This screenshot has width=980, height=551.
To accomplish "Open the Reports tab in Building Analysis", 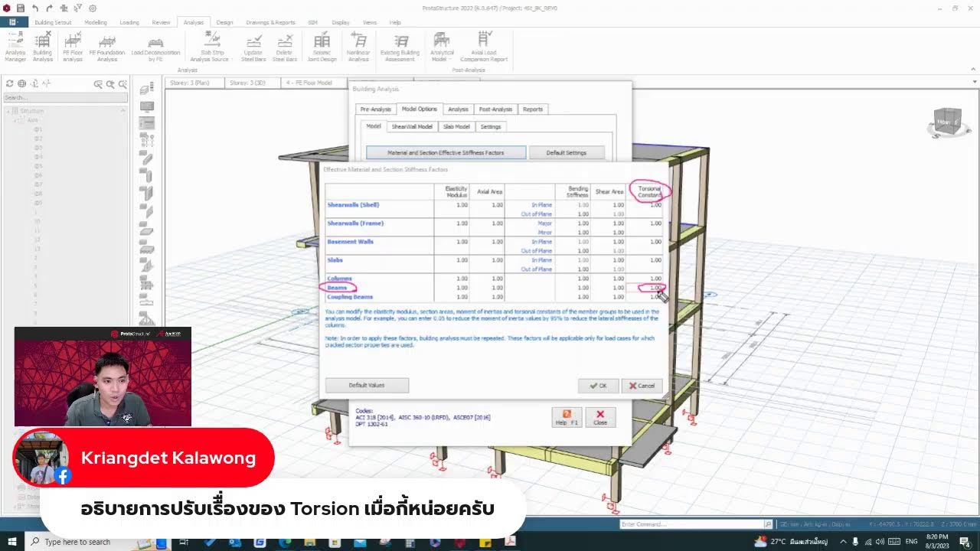I will 533,109.
